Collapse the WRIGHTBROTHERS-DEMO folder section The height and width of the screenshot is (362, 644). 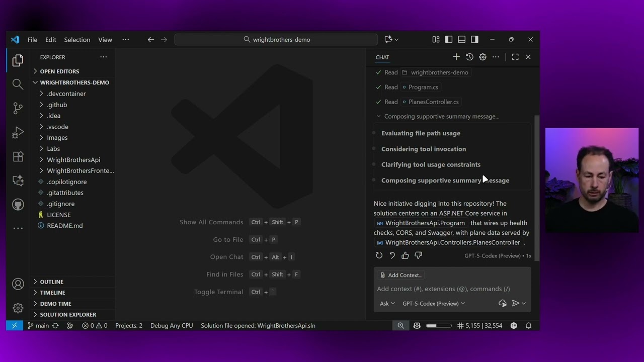click(x=72, y=82)
